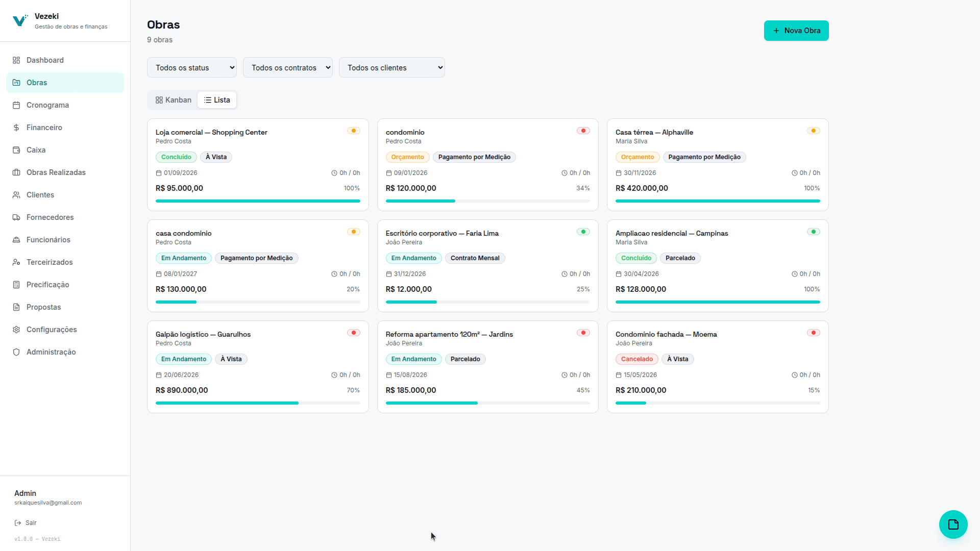Screen dimensions: 980x551
Task: Open the Casa térrea — Alphaville card
Action: click(x=718, y=165)
